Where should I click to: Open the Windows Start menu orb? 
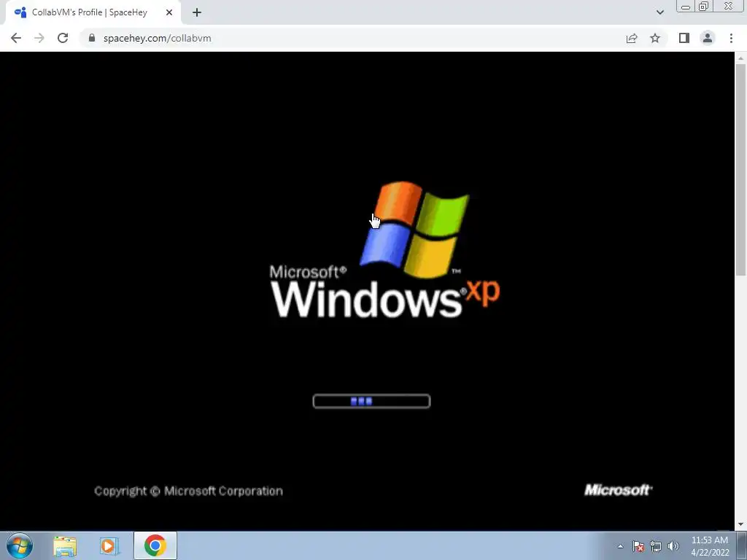pos(20,545)
